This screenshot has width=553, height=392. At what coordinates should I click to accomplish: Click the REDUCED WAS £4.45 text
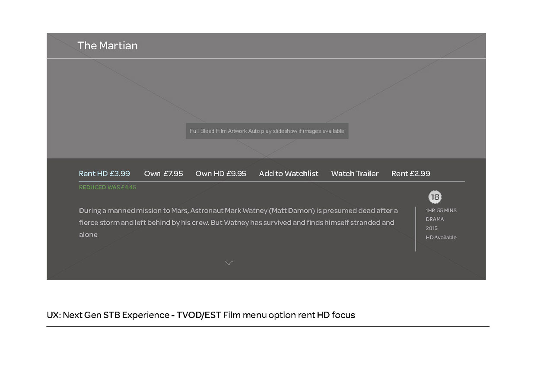(x=108, y=187)
